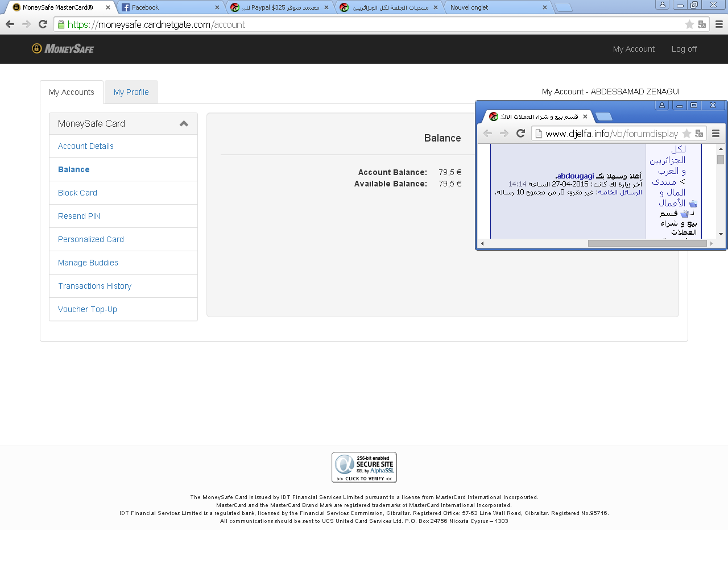Image resolution: width=728 pixels, height=565 pixels.
Task: Open new tab button in main browser
Action: click(563, 7)
